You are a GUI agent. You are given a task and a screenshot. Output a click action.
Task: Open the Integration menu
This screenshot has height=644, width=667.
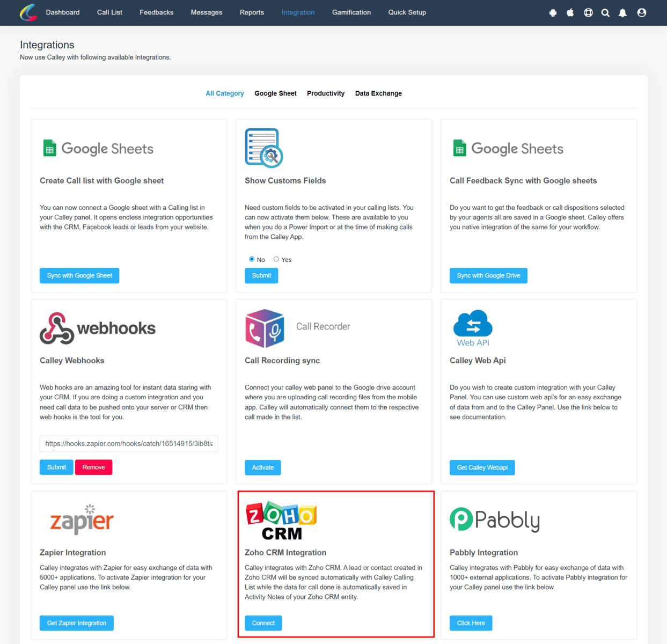click(298, 12)
